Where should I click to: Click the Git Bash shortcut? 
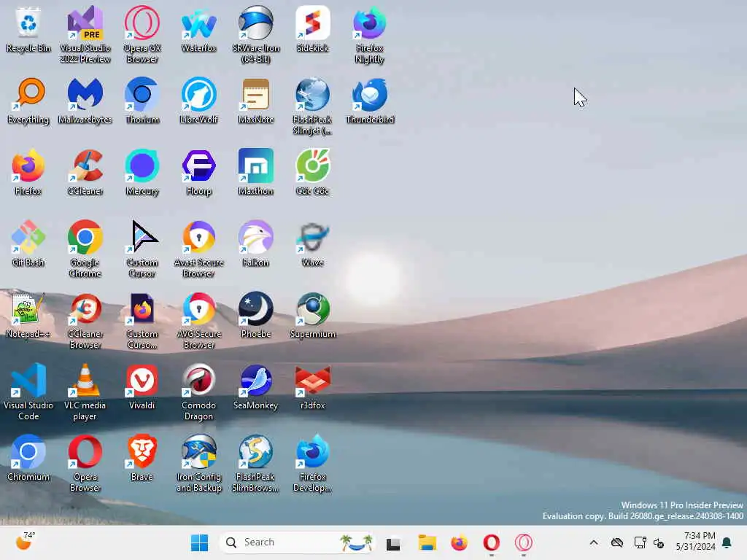click(x=28, y=244)
